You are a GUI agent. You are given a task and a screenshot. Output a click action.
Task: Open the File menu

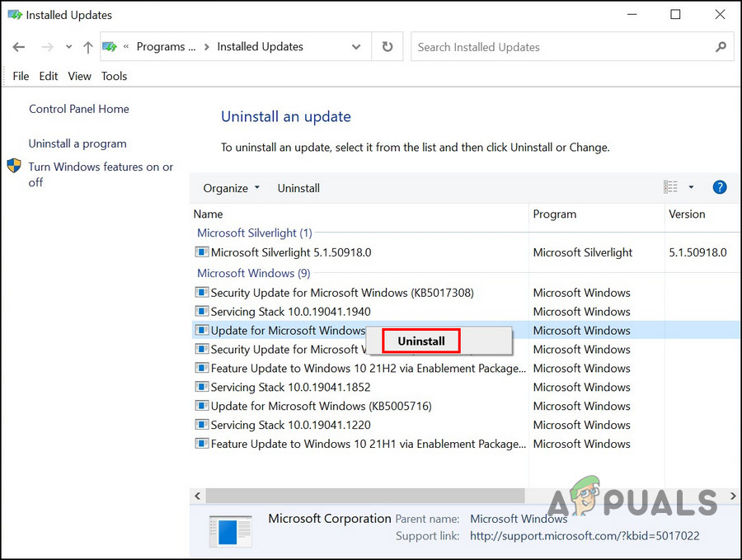(20, 76)
